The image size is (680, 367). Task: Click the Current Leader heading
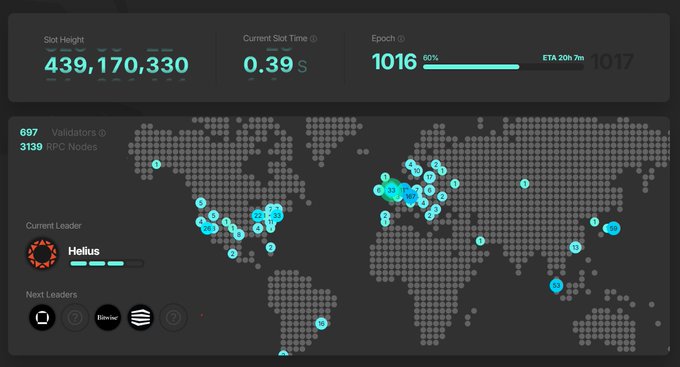[53, 226]
